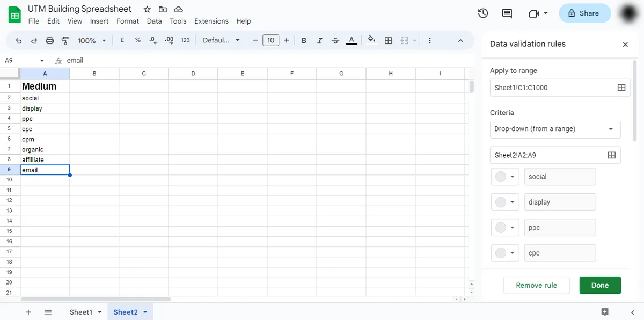Click the paint format tool
Screen dimensions: 644x320
65,40
